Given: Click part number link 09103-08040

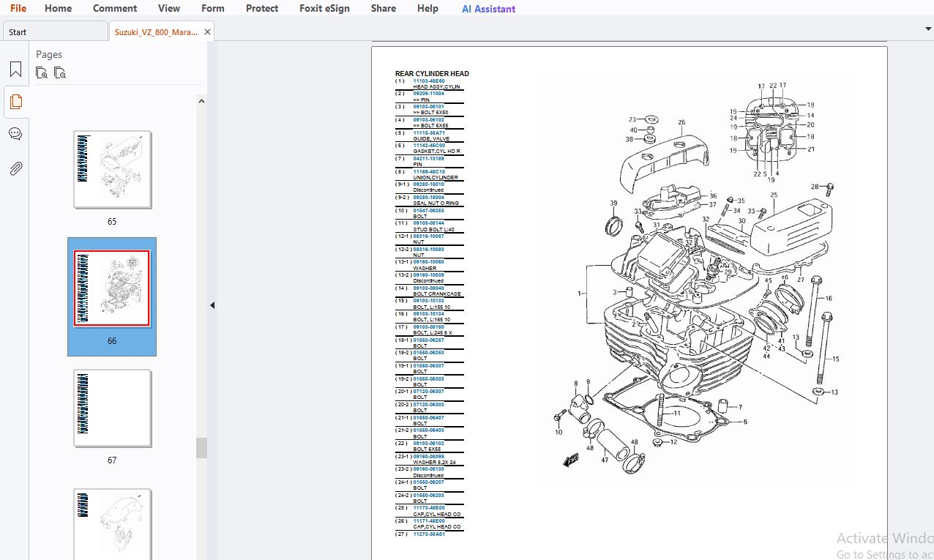Looking at the screenshot, I should click(428, 288).
